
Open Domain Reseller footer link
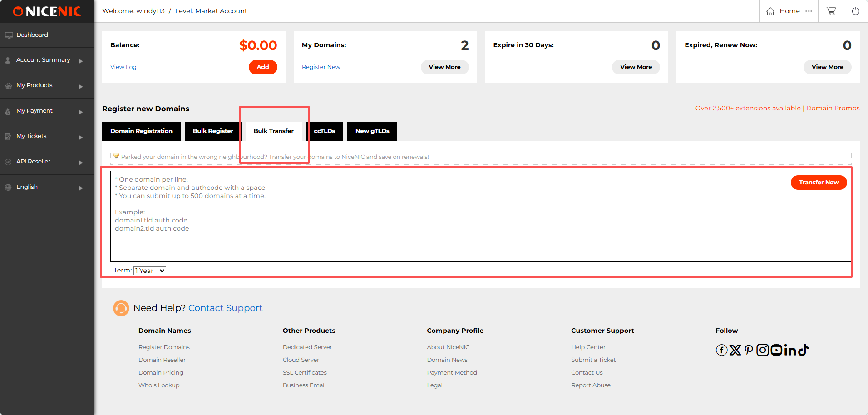pyautogui.click(x=162, y=360)
